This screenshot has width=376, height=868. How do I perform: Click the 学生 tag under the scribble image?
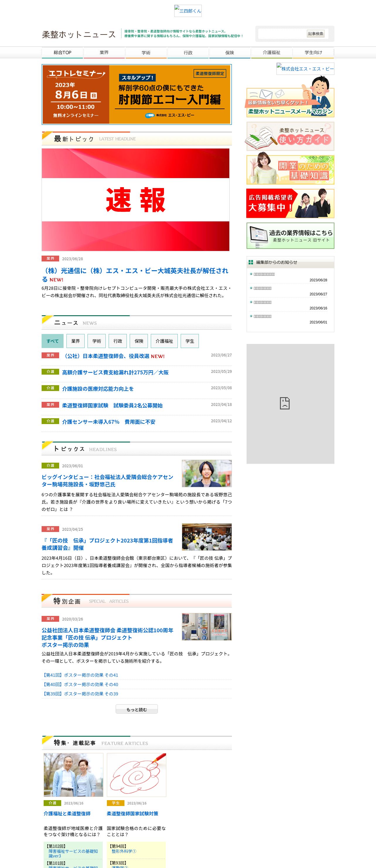click(x=116, y=803)
